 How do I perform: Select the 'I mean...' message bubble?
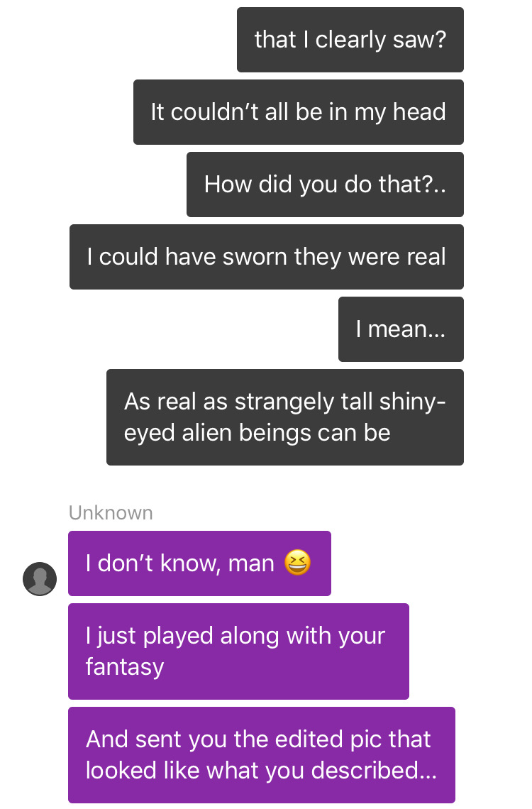pos(401,329)
